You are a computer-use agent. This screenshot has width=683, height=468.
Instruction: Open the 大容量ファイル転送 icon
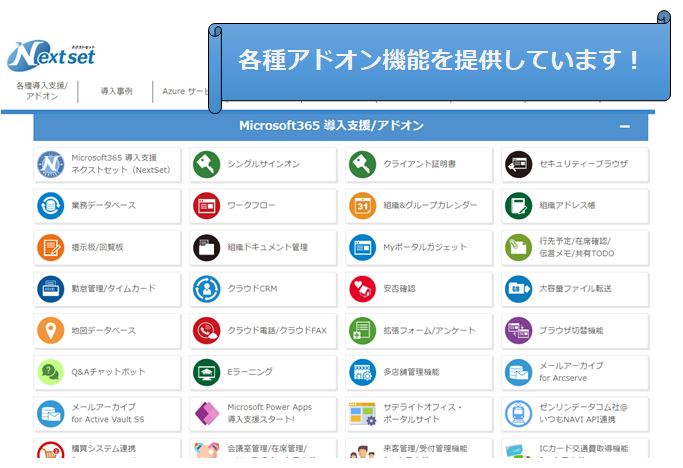point(518,289)
